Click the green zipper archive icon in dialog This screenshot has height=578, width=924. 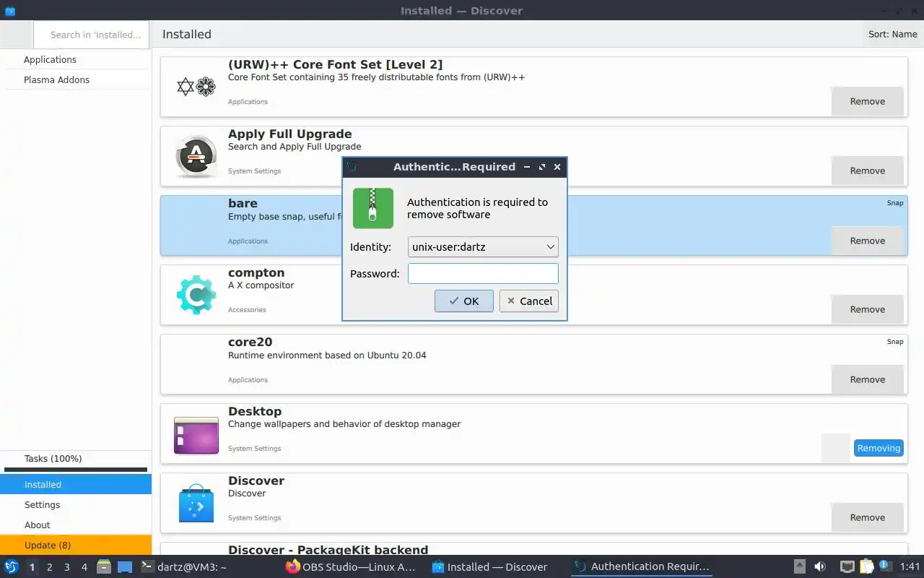(373, 208)
